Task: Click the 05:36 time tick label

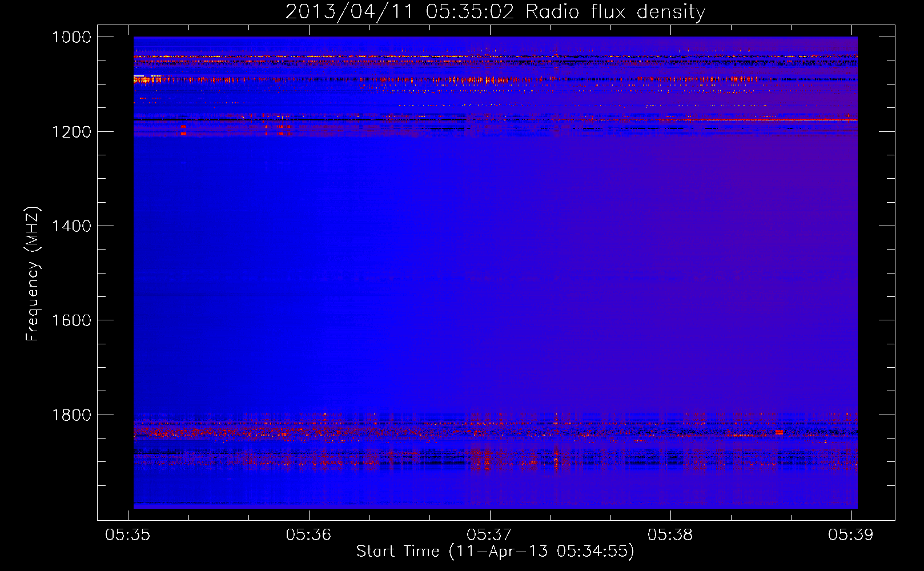Action: coord(308,534)
